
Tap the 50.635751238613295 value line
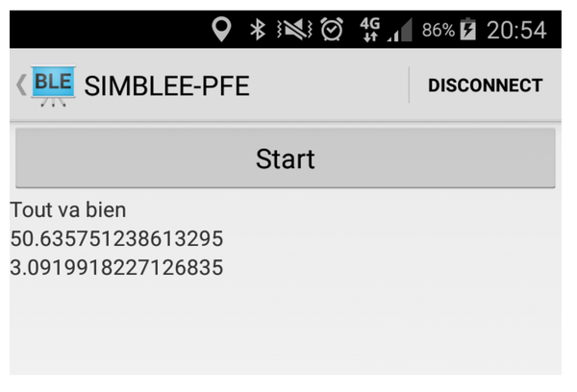point(116,238)
